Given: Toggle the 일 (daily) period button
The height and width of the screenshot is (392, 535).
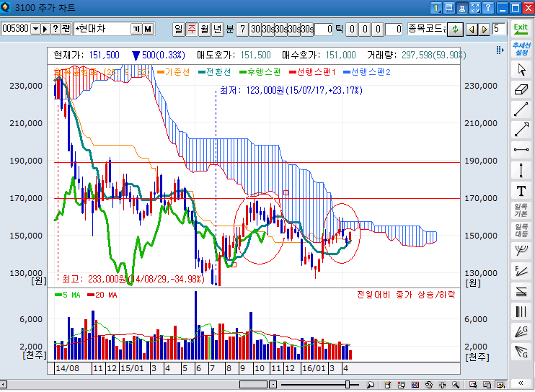Looking at the screenshot, I should [x=179, y=29].
